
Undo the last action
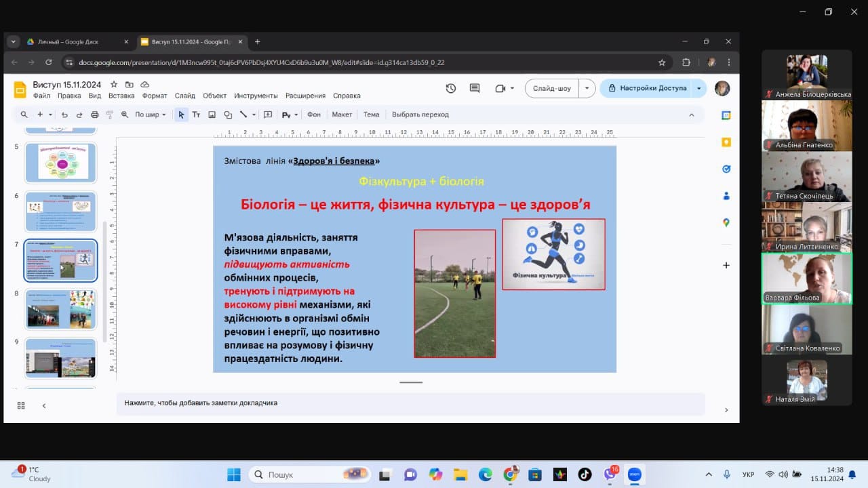(65, 115)
